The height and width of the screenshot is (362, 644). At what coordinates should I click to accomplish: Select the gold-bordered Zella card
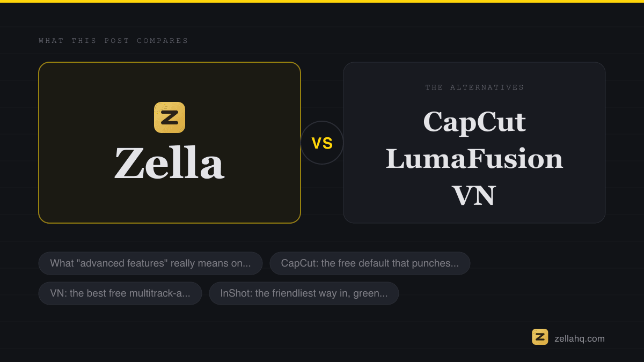(x=170, y=143)
